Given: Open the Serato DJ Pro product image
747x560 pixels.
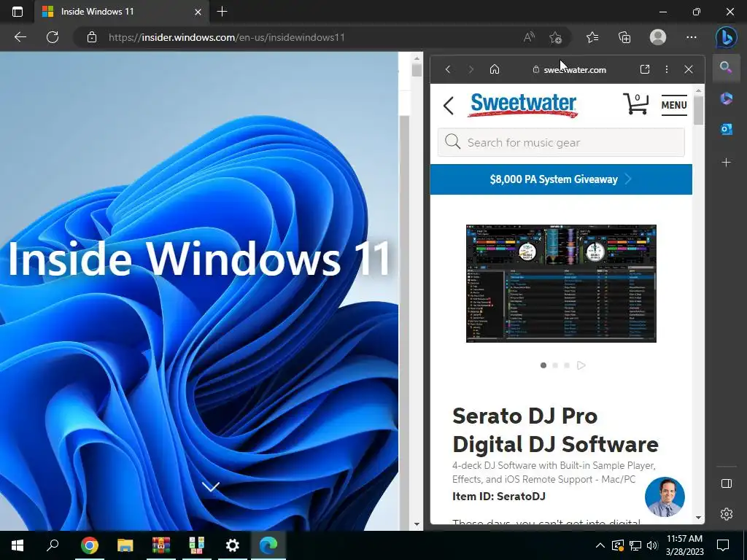Looking at the screenshot, I should click(x=561, y=284).
